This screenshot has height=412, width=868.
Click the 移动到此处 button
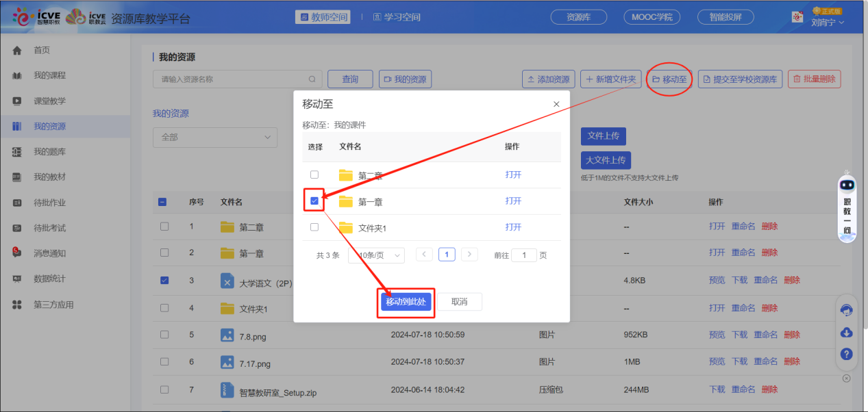406,302
